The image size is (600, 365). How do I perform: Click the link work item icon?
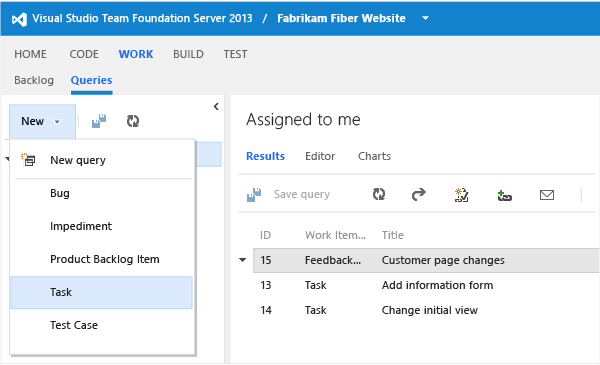pos(504,196)
